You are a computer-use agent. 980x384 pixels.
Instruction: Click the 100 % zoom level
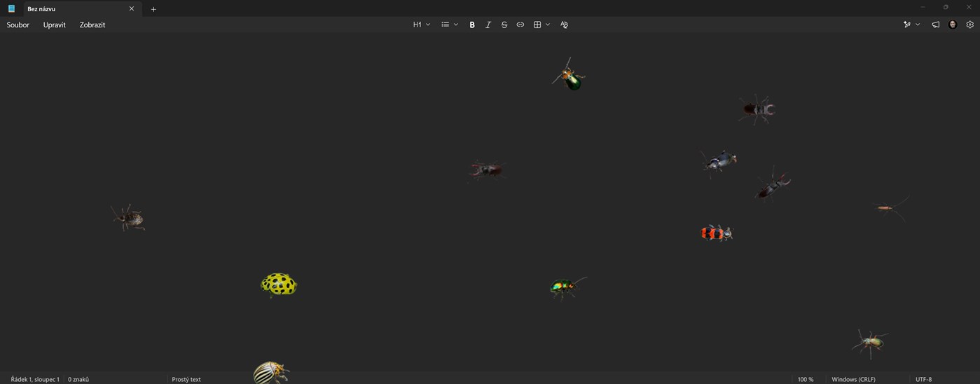point(806,379)
